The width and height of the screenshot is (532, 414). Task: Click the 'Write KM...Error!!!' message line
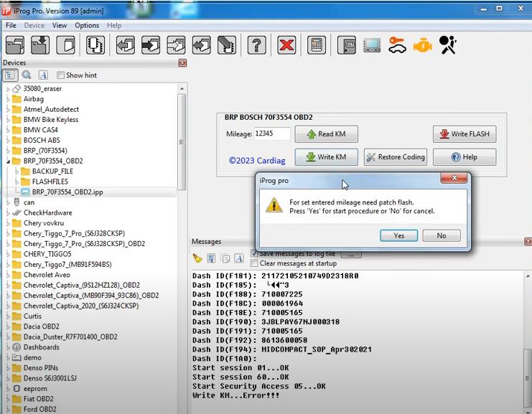coord(235,395)
